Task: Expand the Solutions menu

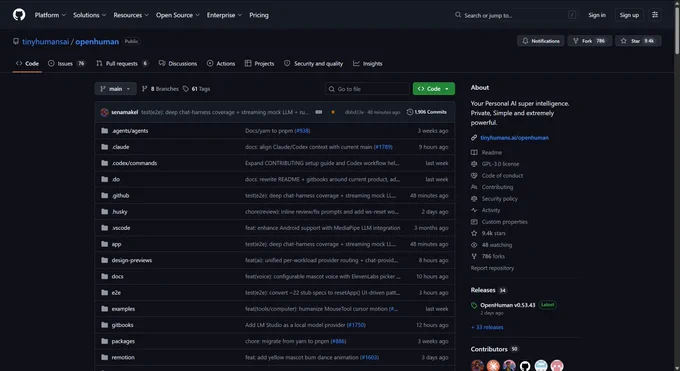Action: [89, 15]
